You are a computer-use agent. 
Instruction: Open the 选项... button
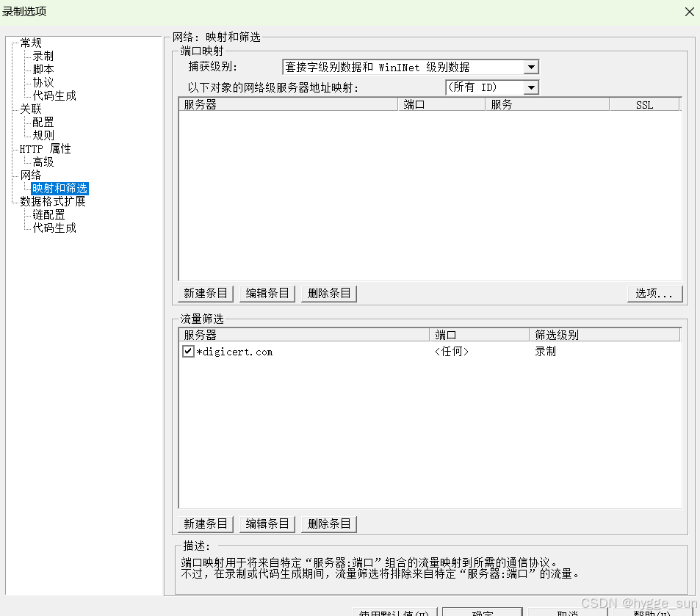654,293
